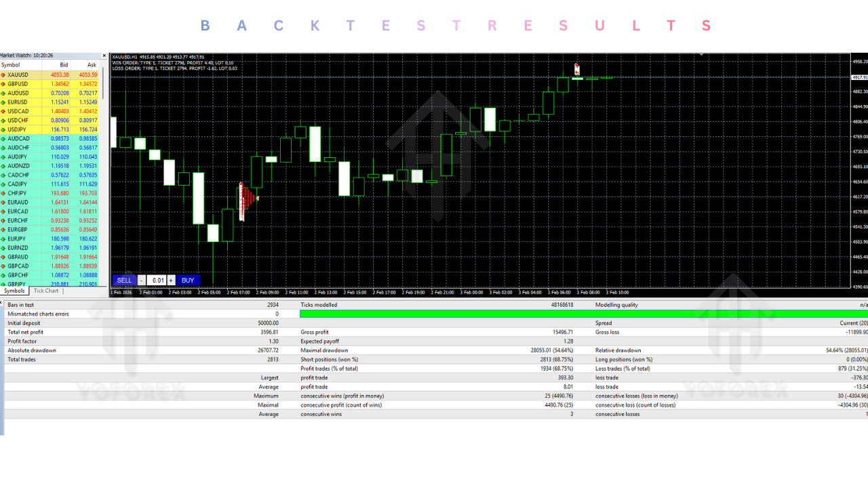Click the Profit factor value 1.30
Image resolution: width=868 pixels, height=488 pixels.
coord(273,342)
